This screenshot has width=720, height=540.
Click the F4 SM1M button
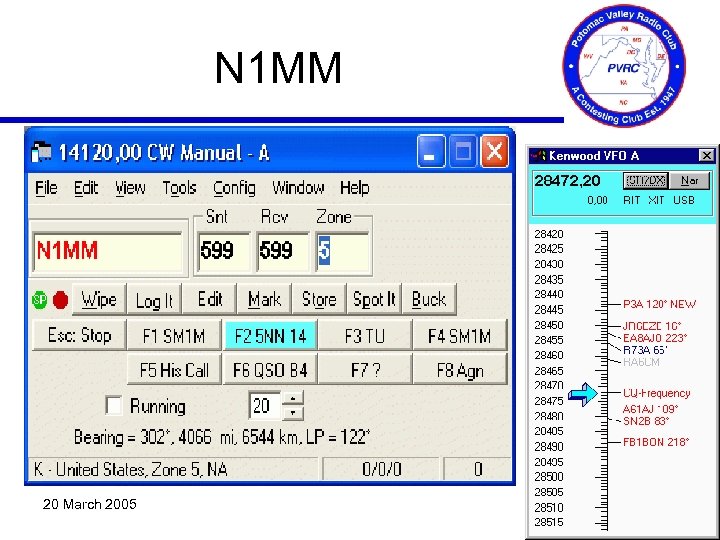pos(460,336)
